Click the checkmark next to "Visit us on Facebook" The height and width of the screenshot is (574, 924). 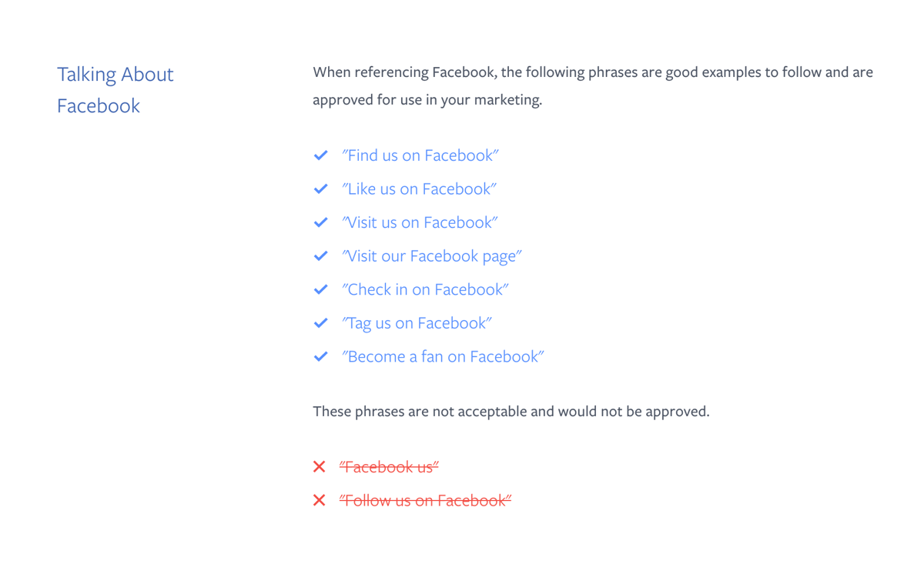[x=321, y=222]
